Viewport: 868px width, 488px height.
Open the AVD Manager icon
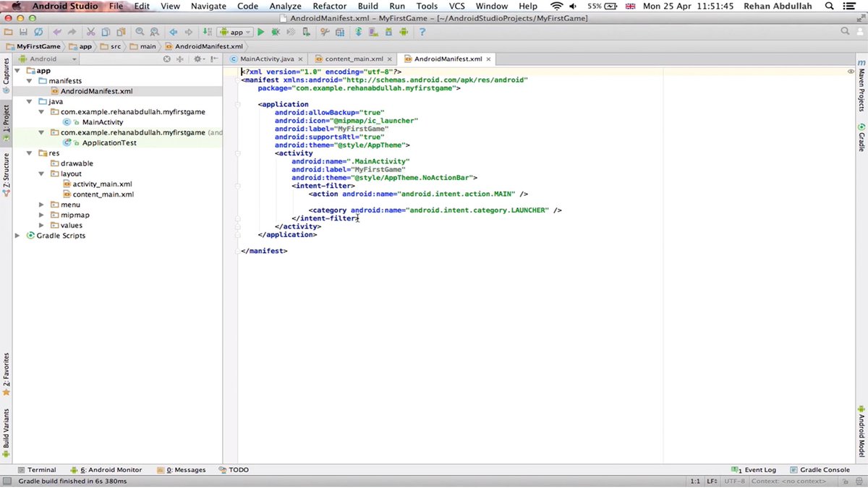coord(373,32)
